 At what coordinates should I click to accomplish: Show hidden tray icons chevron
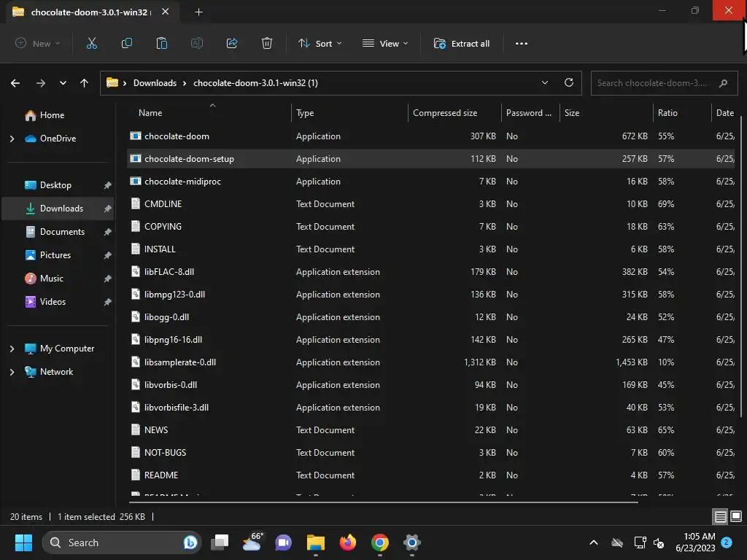594,542
